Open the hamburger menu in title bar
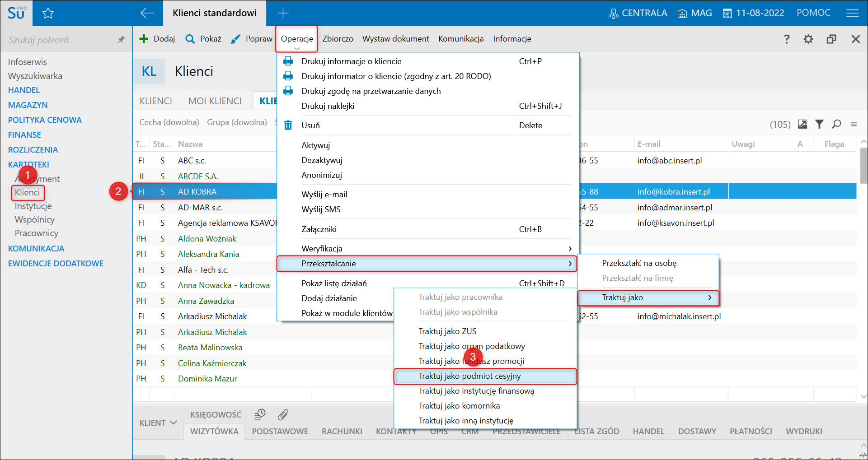The image size is (868, 460). (853, 13)
